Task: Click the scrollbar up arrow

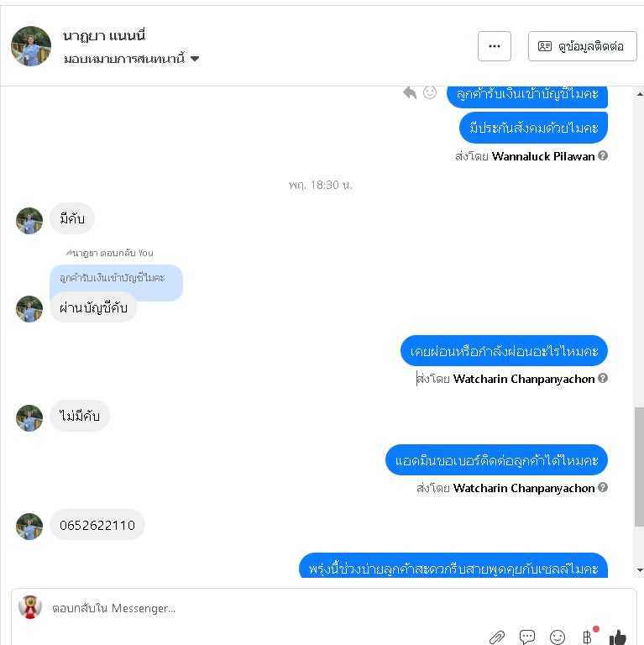Action: [640, 94]
